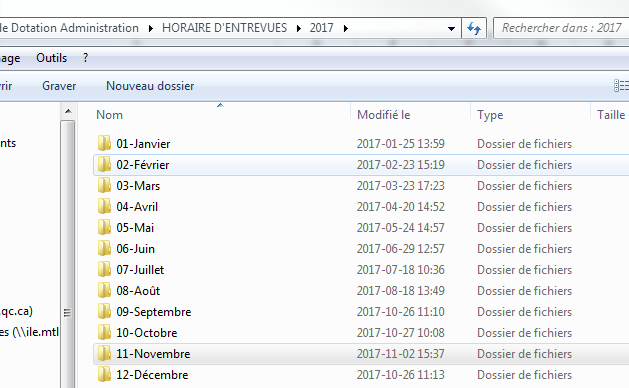This screenshot has height=388, width=629.
Task: Click the date 2017-05-24 14:57
Action: pyautogui.click(x=401, y=228)
